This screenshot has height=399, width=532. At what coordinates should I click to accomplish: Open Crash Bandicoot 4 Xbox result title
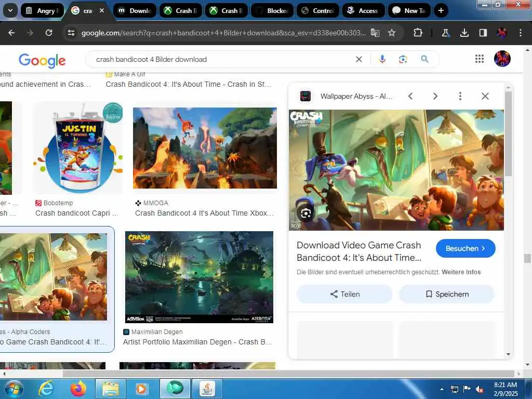click(x=204, y=213)
